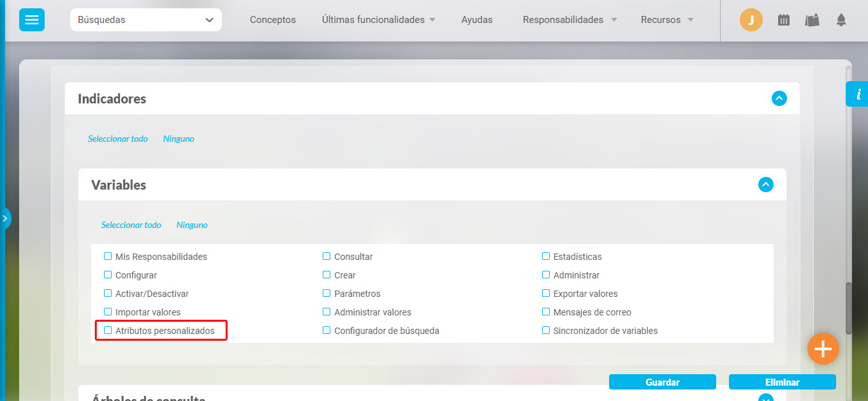Expand the left sidebar arrow handle
This screenshot has width=868, height=401.
pos(5,218)
